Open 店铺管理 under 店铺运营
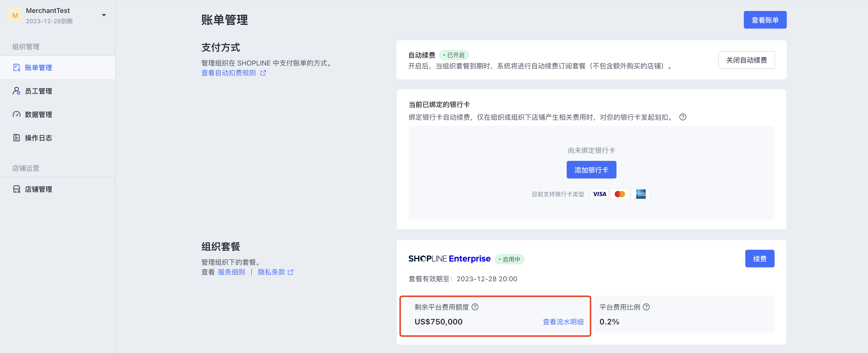Image resolution: width=868 pixels, height=353 pixels. click(x=38, y=189)
